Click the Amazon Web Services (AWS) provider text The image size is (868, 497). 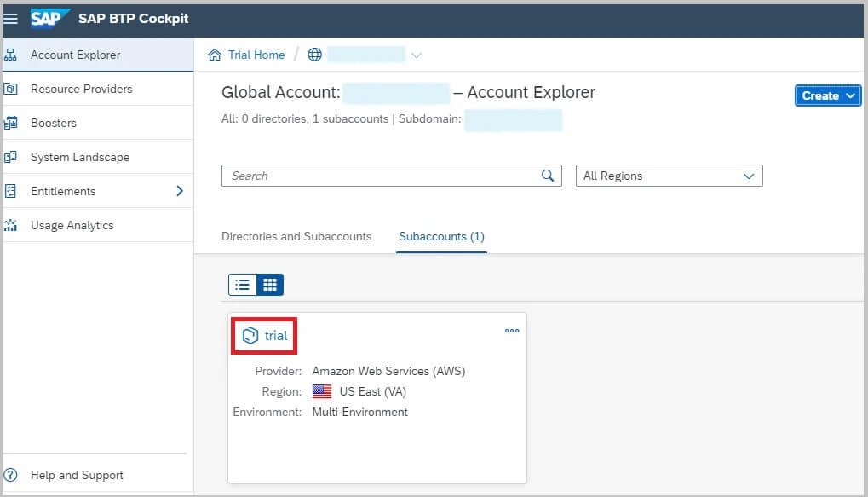click(388, 371)
